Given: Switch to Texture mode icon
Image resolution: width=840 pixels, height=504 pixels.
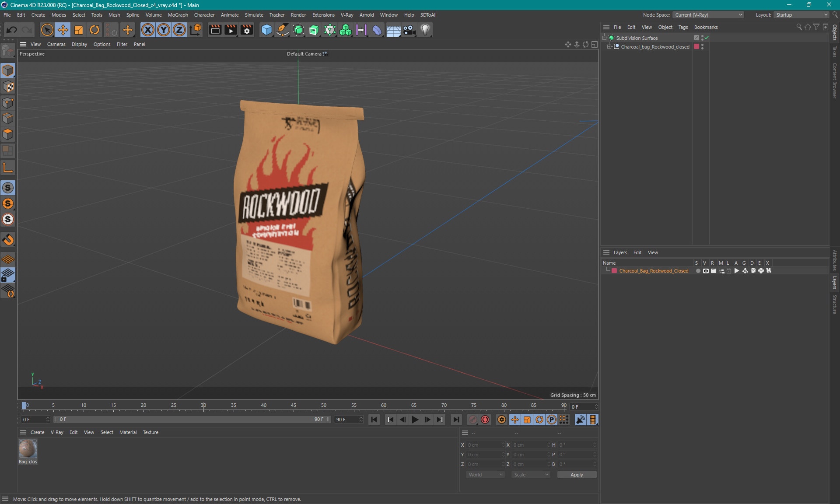Looking at the screenshot, I should (8, 87).
